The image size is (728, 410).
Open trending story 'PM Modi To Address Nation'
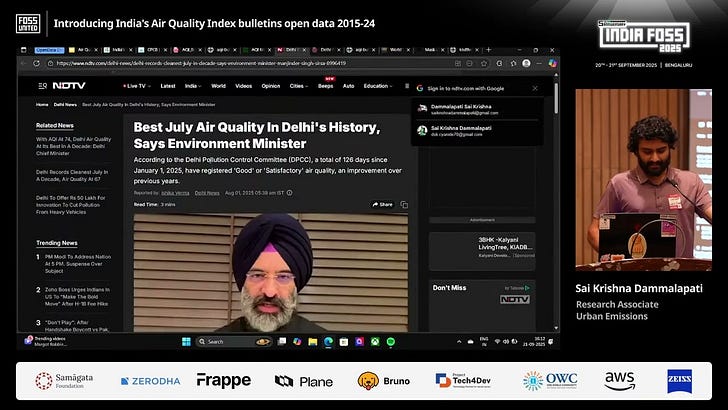78,264
